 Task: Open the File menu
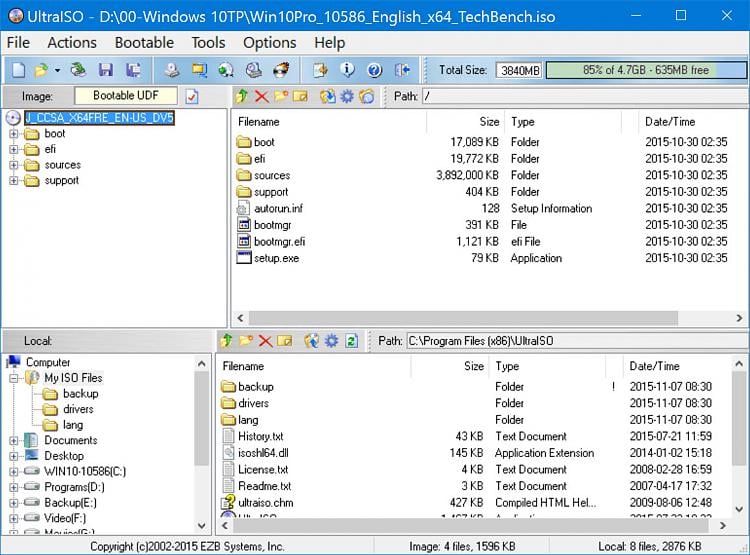[18, 43]
